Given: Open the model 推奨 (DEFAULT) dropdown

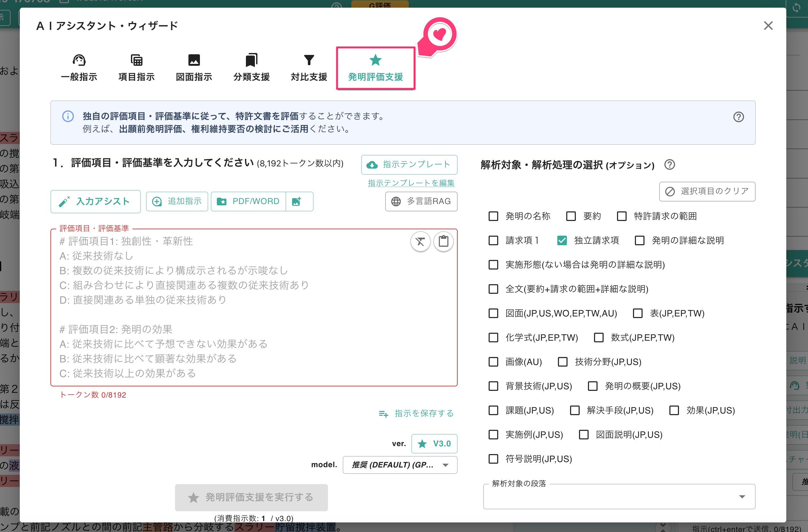Looking at the screenshot, I should 400,465.
